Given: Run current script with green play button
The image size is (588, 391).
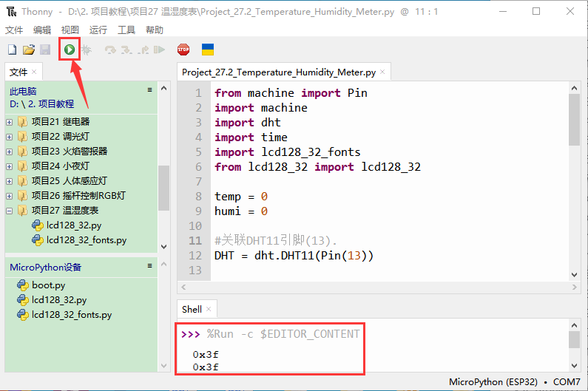Looking at the screenshot, I should coord(69,50).
